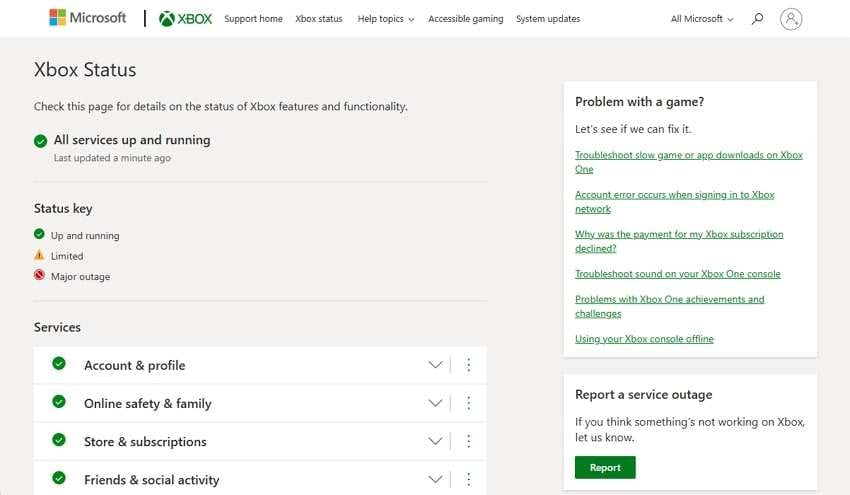Click the 'Store & subscriptions' label
The height and width of the screenshot is (495, 850).
pyautogui.click(x=145, y=442)
